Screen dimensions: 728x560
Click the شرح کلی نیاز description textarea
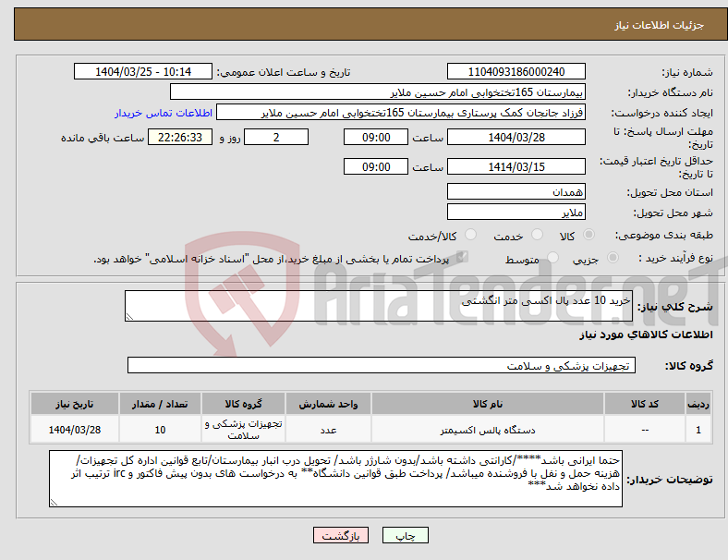[379, 306]
